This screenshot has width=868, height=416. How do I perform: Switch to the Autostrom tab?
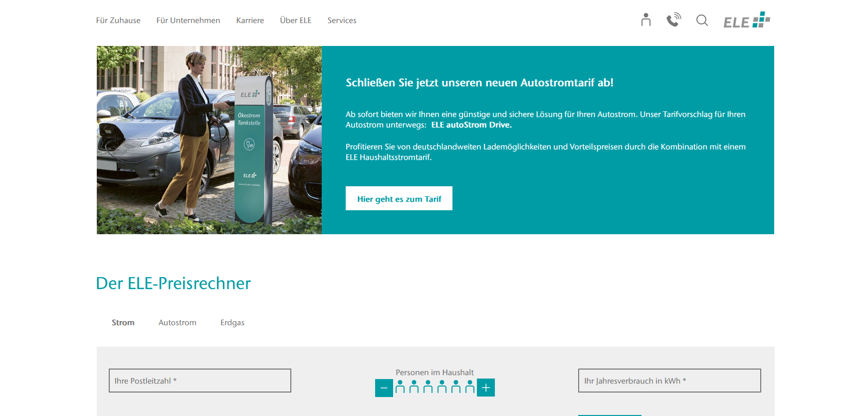[178, 323]
